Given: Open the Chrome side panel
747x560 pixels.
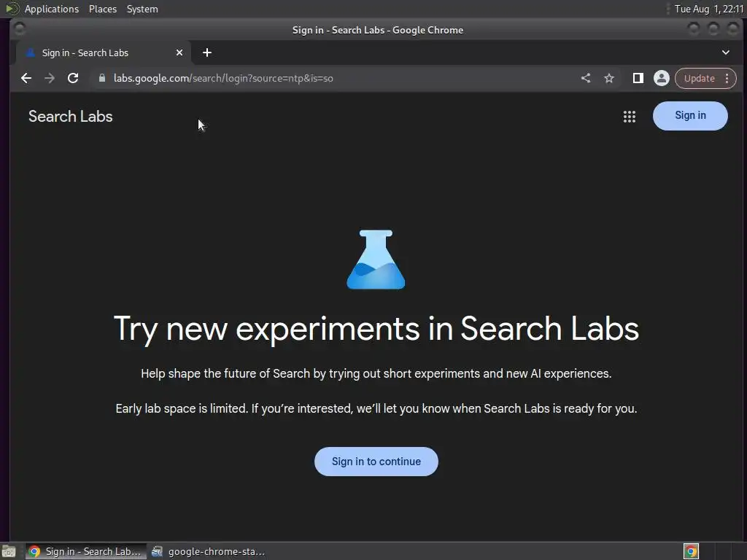Looking at the screenshot, I should pos(638,78).
